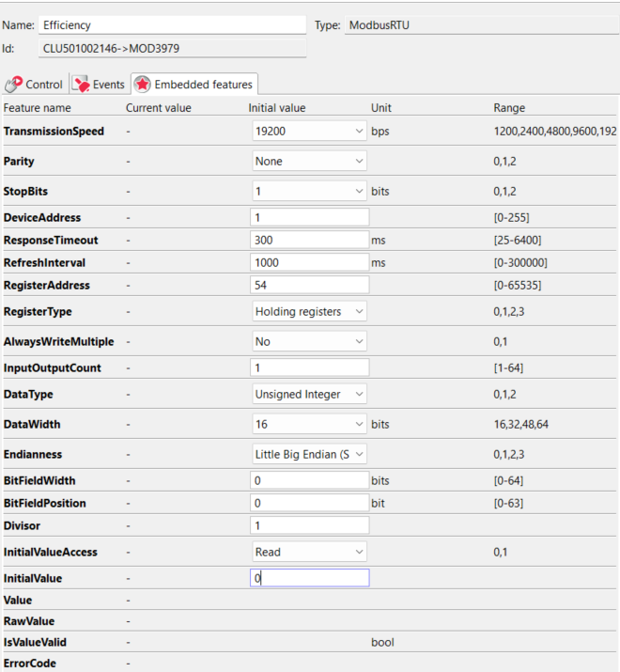Viewport: 620px width, 672px height.
Task: Select the DataWidth feature label
Action: coord(32,424)
